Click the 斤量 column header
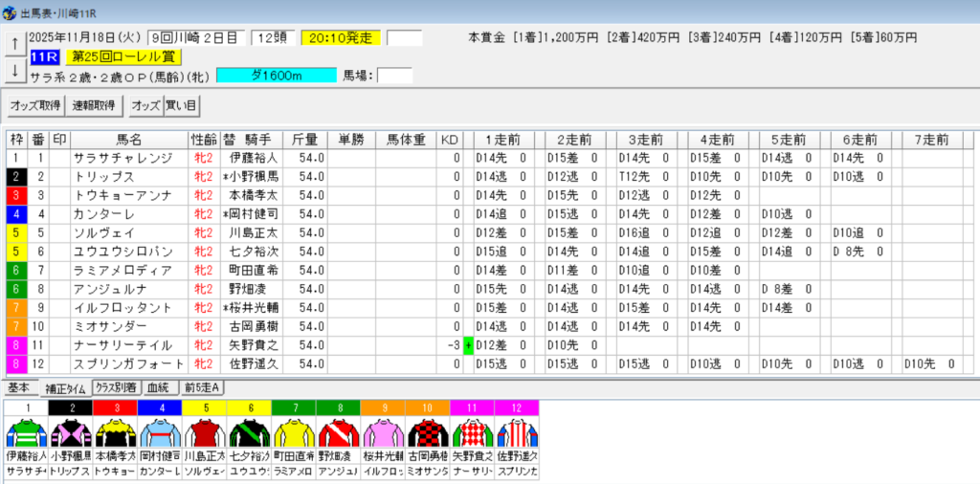Screen dimensions: 980x484 [x=304, y=140]
